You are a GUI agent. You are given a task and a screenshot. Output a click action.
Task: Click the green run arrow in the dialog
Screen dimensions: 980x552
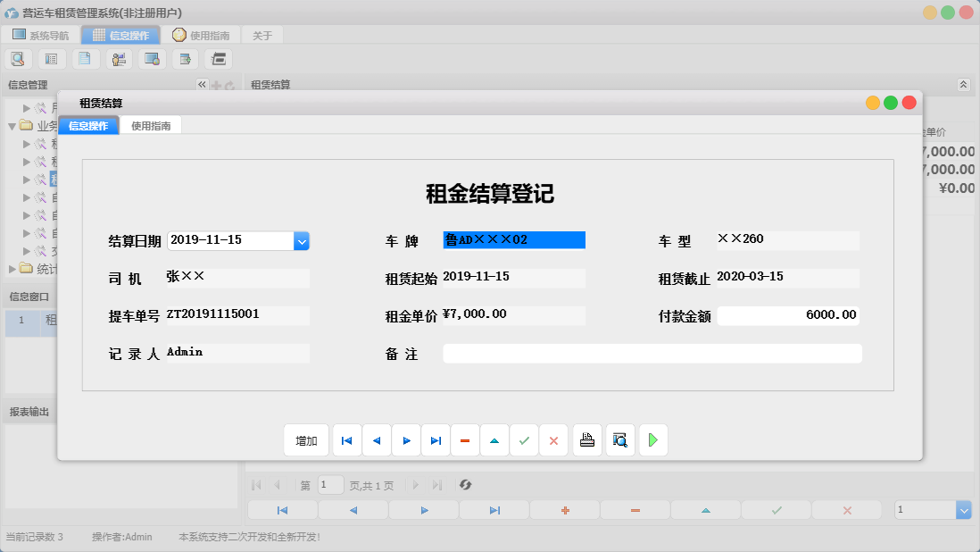click(652, 439)
